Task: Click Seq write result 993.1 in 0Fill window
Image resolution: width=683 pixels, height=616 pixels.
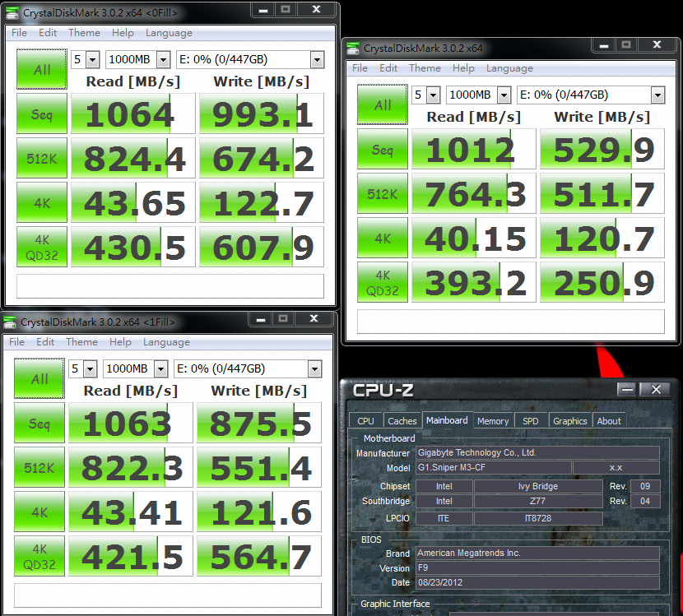Action: tap(262, 113)
